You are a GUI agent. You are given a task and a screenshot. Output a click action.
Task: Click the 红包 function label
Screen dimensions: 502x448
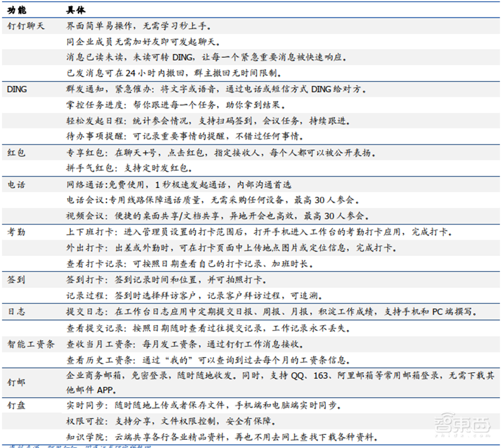point(16,152)
